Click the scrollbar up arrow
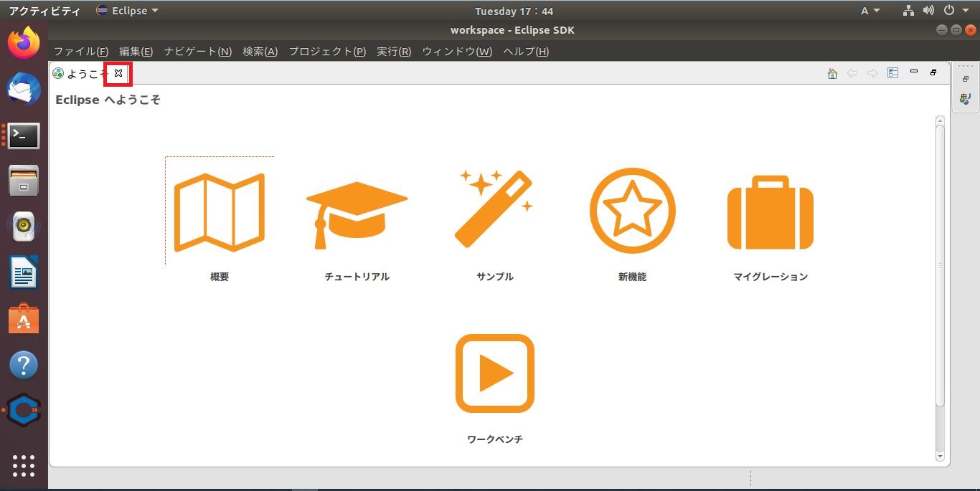980x491 pixels. click(940, 120)
